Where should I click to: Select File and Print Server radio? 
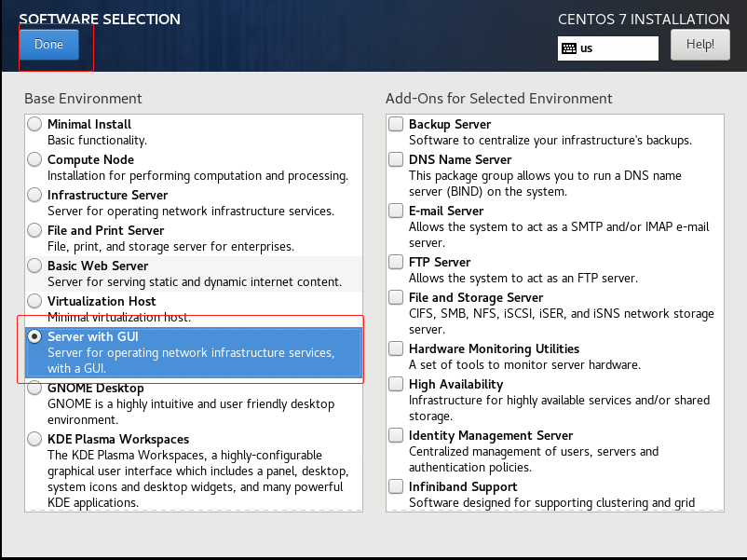click(34, 230)
